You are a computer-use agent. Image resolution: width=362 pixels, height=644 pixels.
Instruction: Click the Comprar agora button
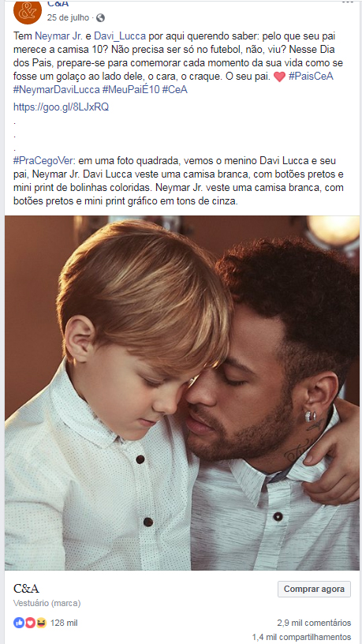[314, 589]
